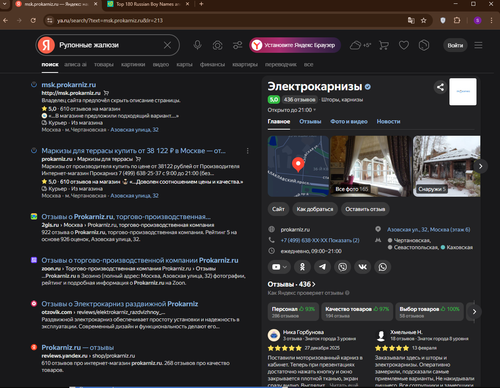The width and height of the screenshot is (500, 388).
Task: Open 'Отзывы' tab in business card
Action: pyautogui.click(x=310, y=122)
